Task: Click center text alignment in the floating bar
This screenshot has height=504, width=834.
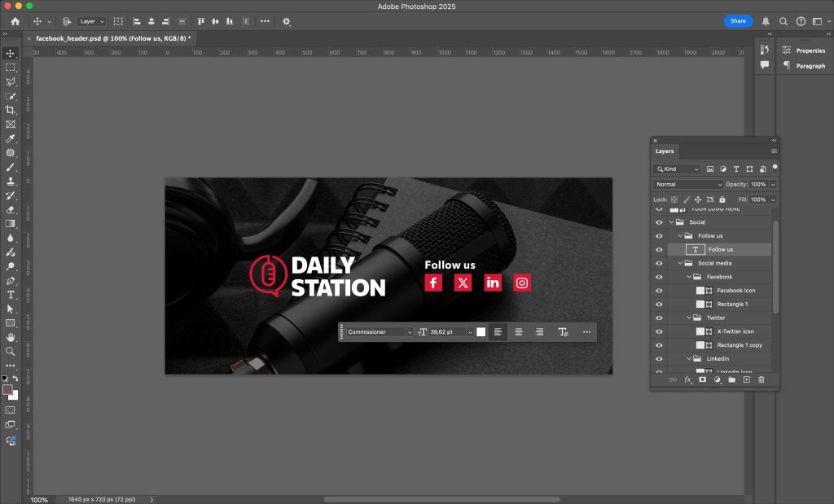Action: [x=518, y=332]
